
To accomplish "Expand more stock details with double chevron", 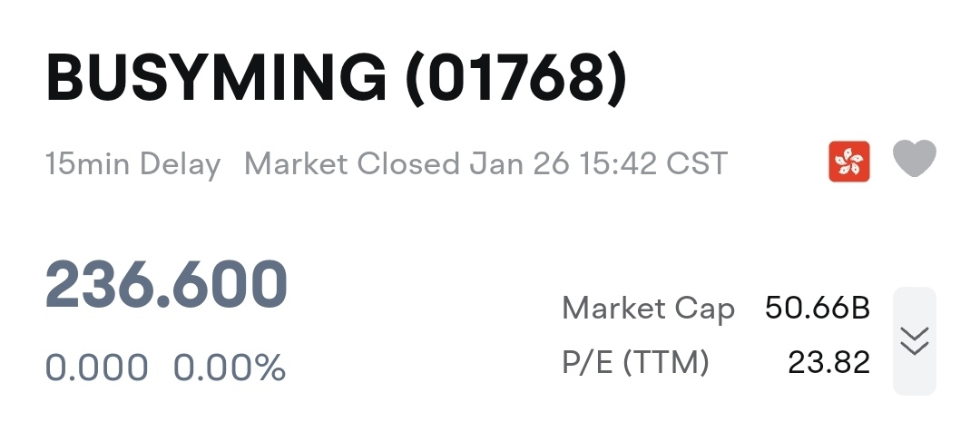I will (914, 340).
